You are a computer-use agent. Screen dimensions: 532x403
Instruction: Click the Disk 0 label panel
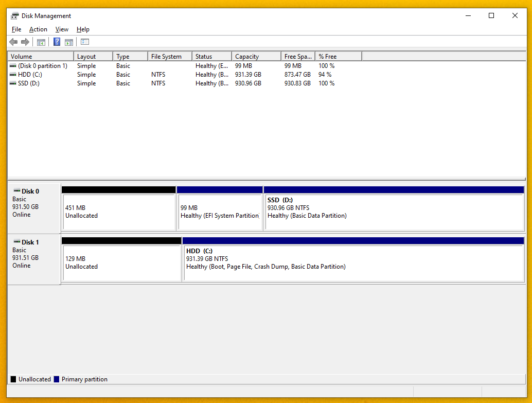[34, 208]
